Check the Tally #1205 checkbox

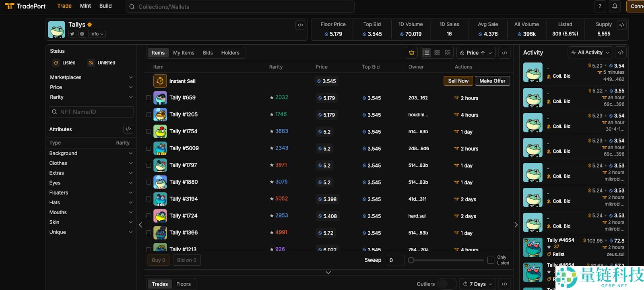tap(149, 115)
